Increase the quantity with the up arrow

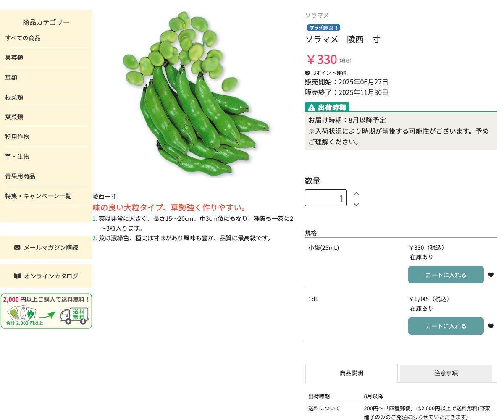(356, 194)
